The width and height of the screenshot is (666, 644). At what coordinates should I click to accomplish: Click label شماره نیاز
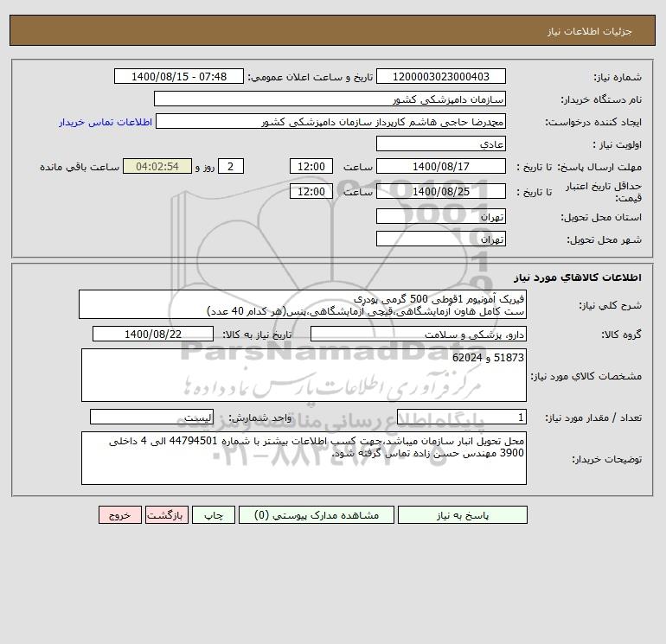pyautogui.click(x=618, y=77)
